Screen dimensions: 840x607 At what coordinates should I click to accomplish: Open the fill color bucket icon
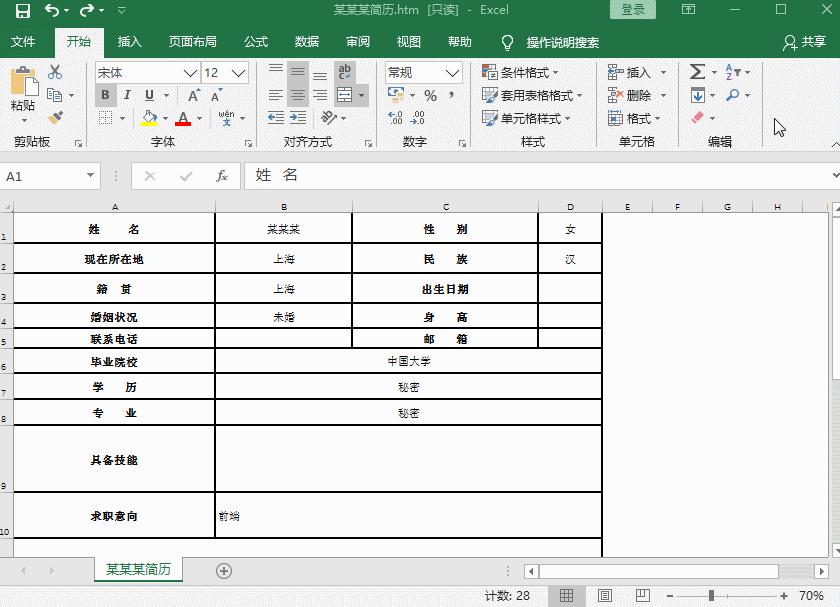point(148,117)
